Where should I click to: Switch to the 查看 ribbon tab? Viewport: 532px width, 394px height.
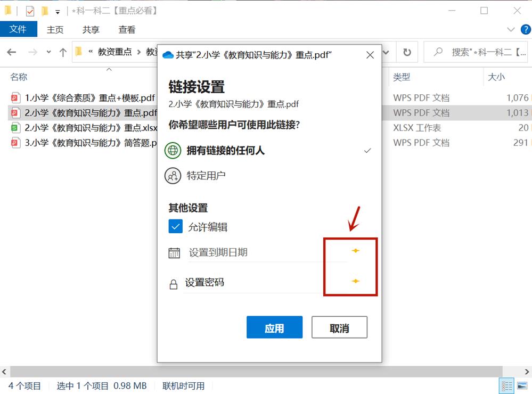click(x=126, y=30)
